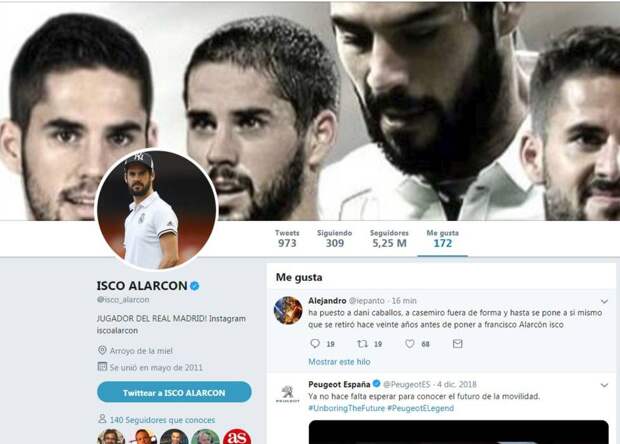
Task: Click the calendar icon by join date
Action: [102, 367]
